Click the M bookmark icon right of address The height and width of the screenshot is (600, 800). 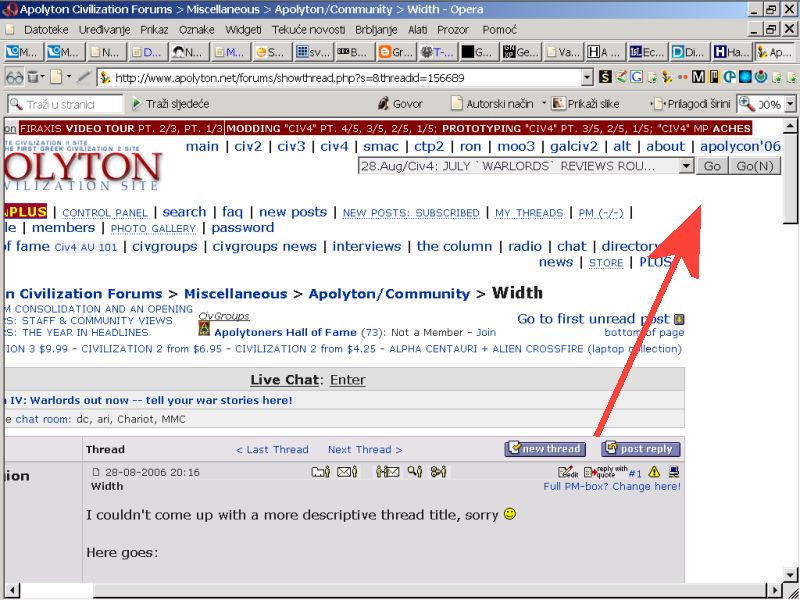[698, 78]
